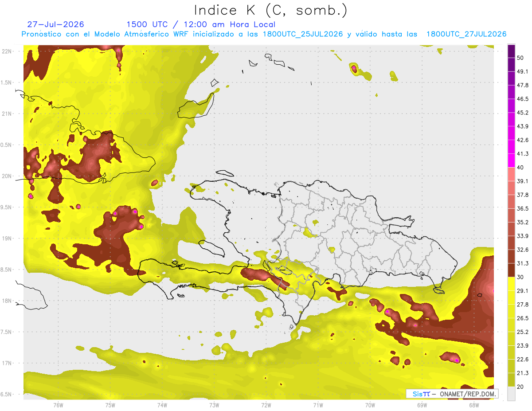Click the latitude label '22N'
The width and height of the screenshot is (532, 411).
7,51
